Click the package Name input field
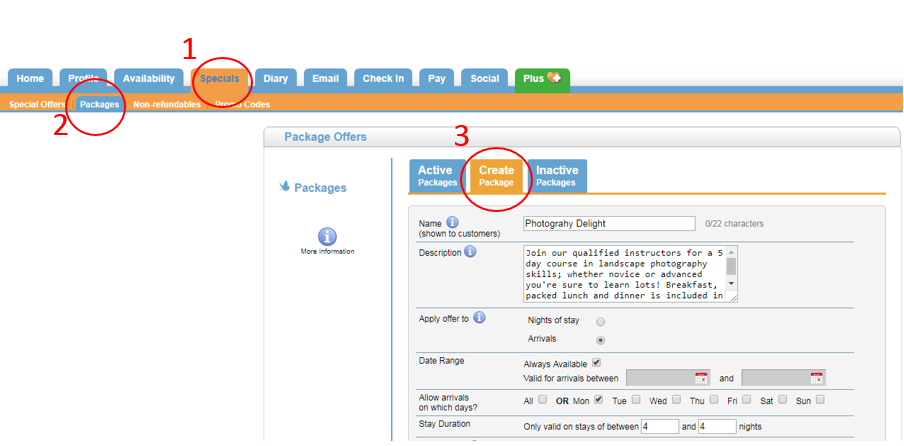This screenshot has width=904, height=446. (x=608, y=223)
